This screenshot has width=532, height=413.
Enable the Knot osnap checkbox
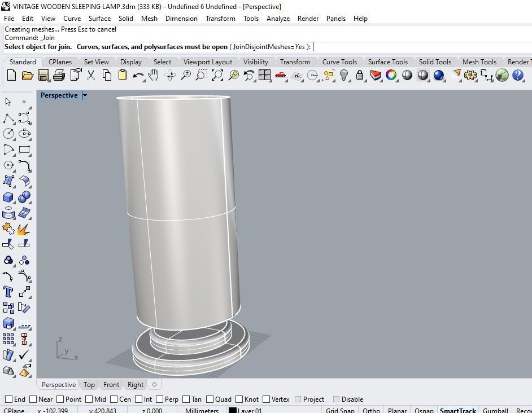239,399
